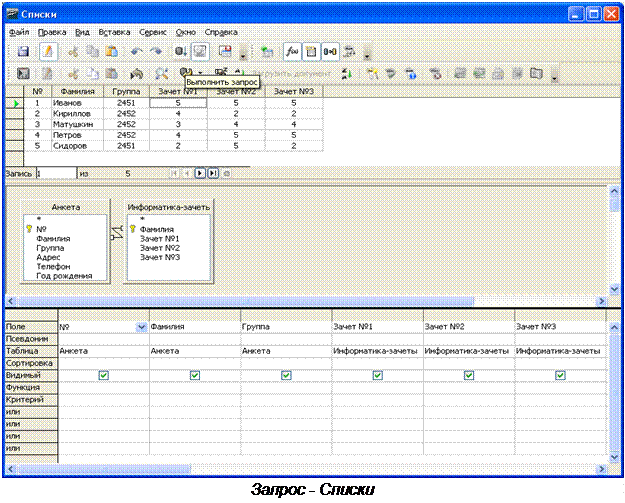This screenshot has height=503, width=625.
Task: Open the № field dropdown arrow
Action: pyautogui.click(x=141, y=326)
